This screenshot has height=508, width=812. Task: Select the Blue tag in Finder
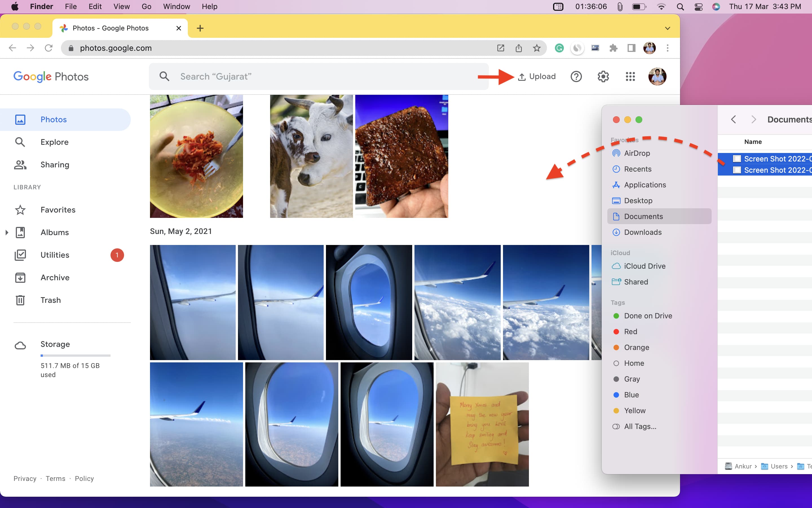[x=659, y=395]
